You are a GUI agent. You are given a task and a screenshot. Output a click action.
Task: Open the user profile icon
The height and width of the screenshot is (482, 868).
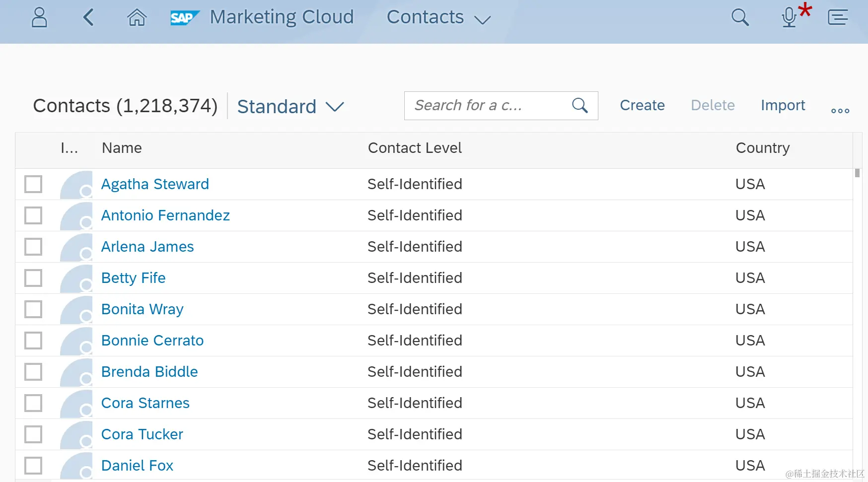pyautogui.click(x=39, y=18)
